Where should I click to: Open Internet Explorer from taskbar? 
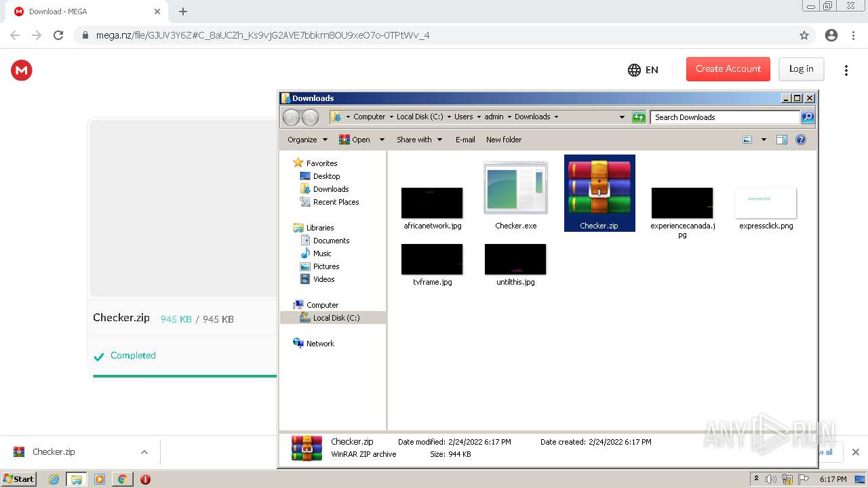tap(54, 479)
